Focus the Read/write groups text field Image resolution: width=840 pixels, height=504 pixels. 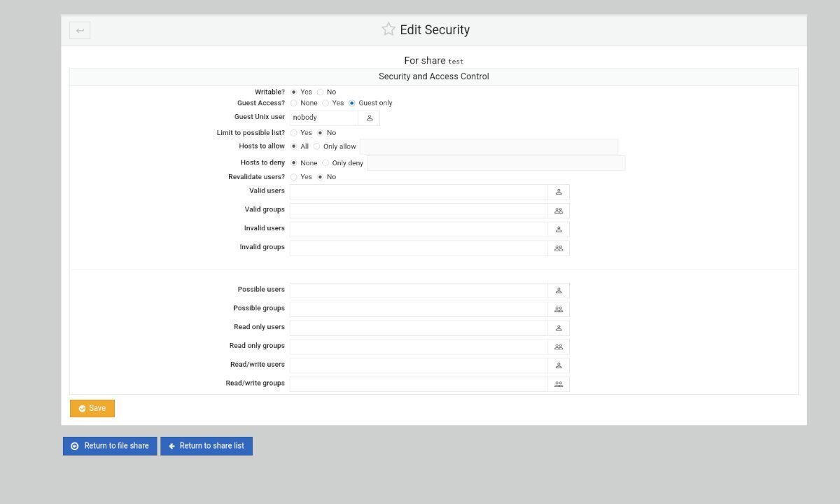pyautogui.click(x=418, y=384)
